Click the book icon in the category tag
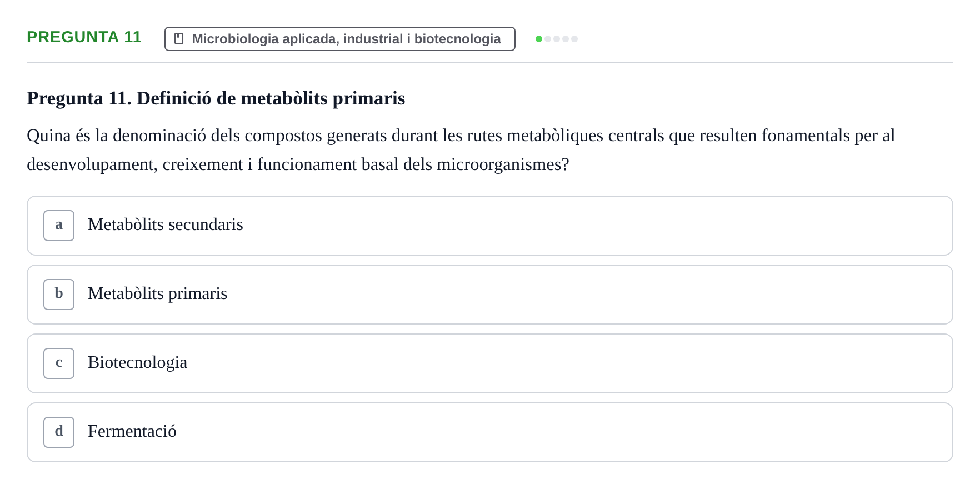This screenshot has height=489, width=980. pos(179,38)
